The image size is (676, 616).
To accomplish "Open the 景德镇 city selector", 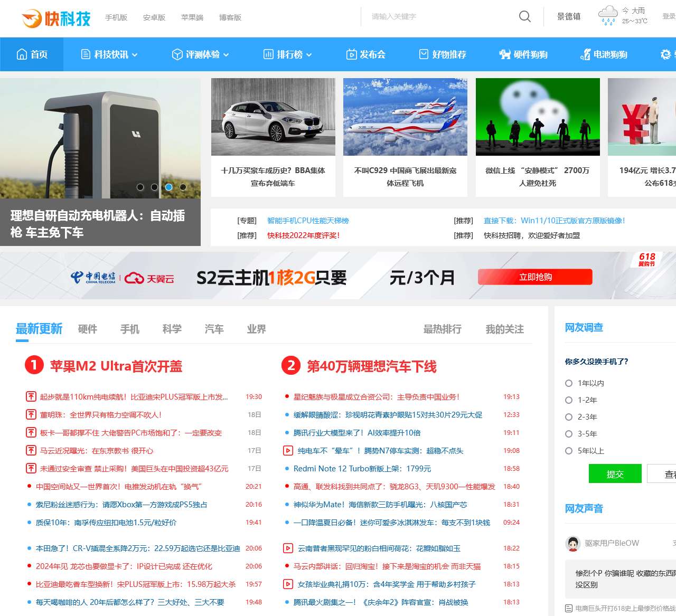I will [569, 16].
